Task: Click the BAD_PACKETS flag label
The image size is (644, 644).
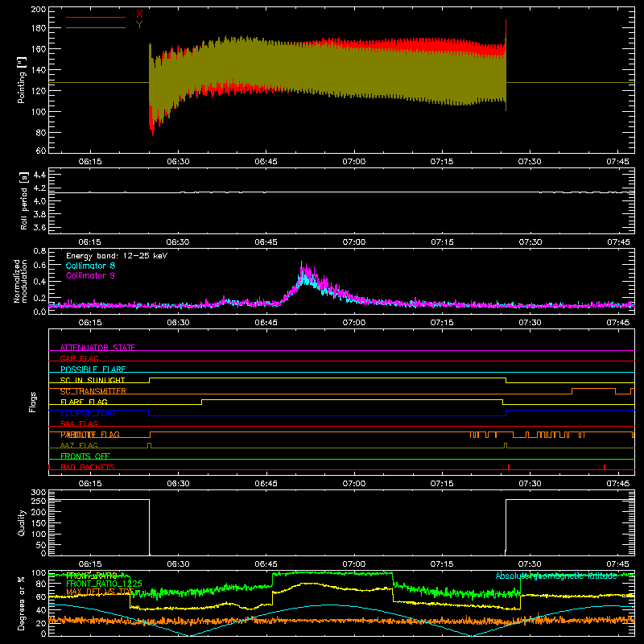Action: (88, 467)
